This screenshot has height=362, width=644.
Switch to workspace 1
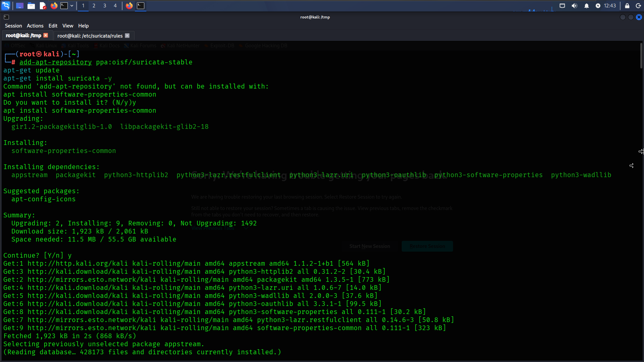(83, 6)
